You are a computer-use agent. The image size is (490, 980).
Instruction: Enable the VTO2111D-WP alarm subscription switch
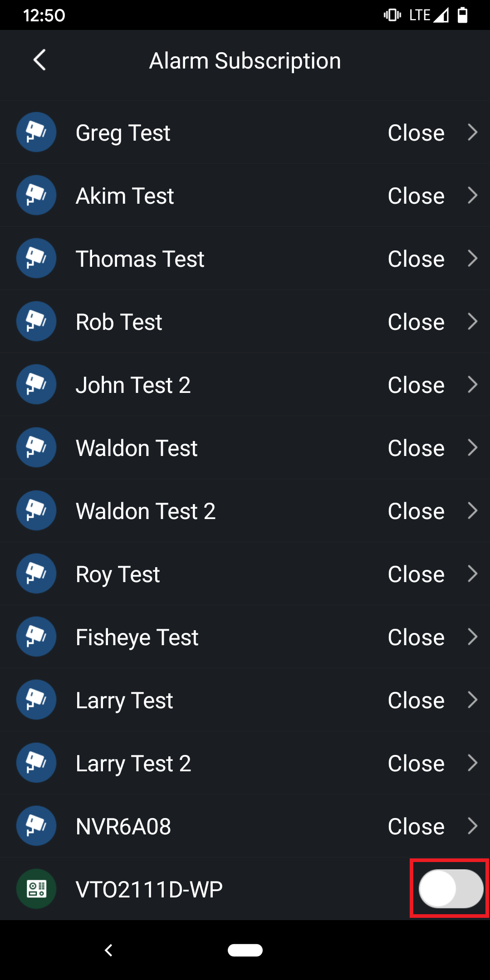(x=451, y=888)
